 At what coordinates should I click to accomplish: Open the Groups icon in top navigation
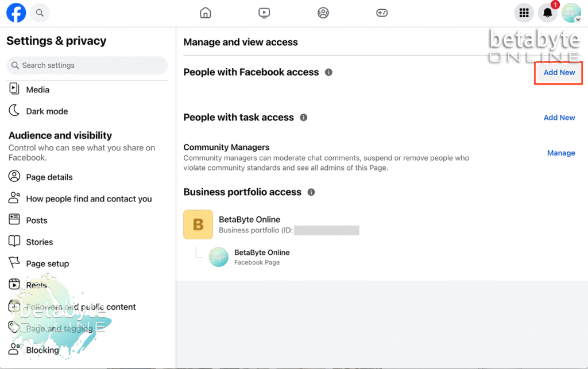point(323,13)
